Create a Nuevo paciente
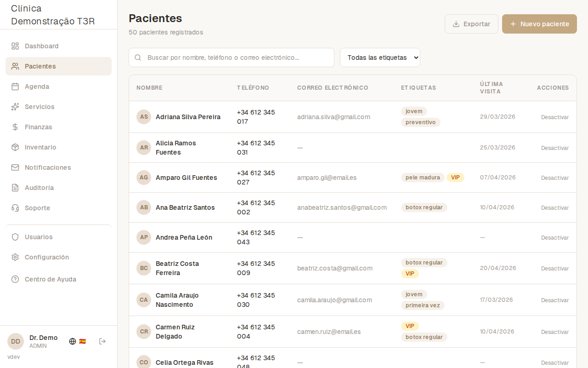Image resolution: width=588 pixels, height=368 pixels. coord(539,23)
